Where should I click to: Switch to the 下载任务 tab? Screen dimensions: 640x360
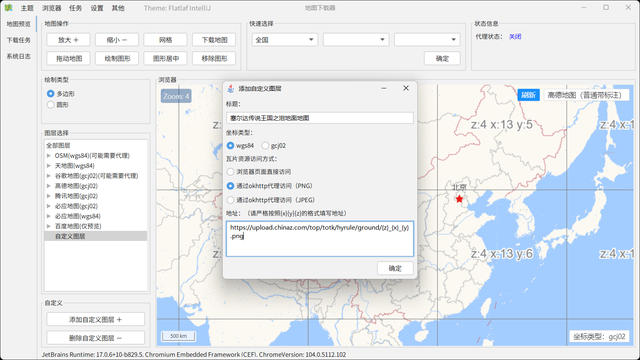pos(18,40)
